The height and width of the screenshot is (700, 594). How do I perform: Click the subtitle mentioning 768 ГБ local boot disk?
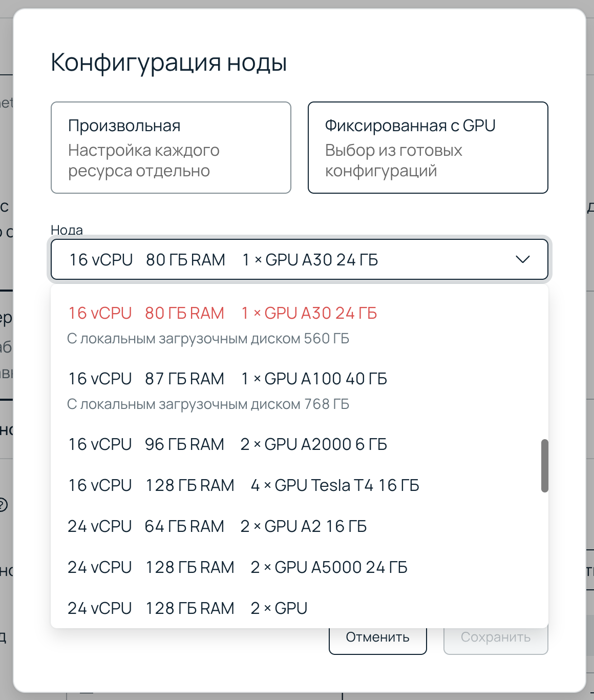208,404
